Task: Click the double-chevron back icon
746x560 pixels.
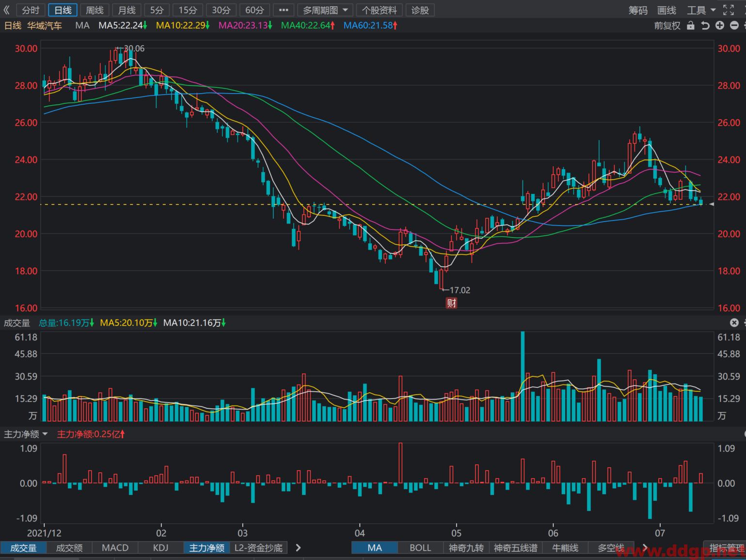Action: point(7,10)
